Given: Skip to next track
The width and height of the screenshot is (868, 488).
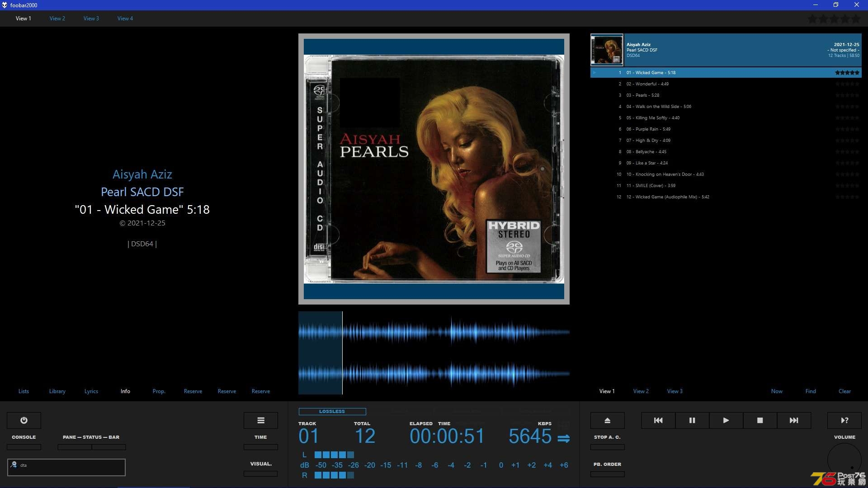Looking at the screenshot, I should coord(794,420).
